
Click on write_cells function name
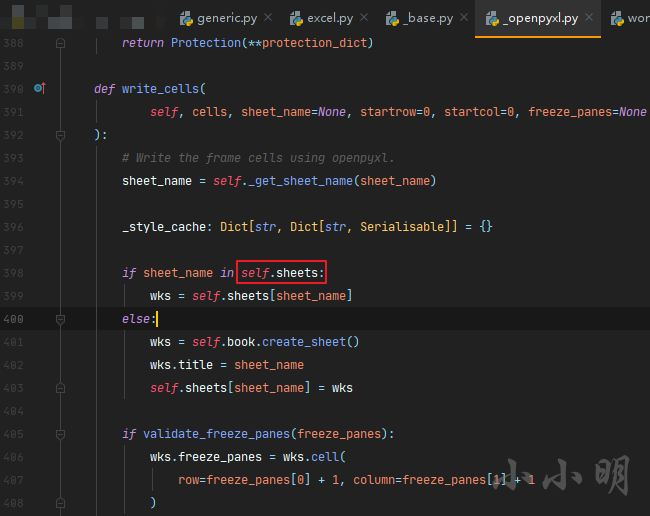tap(160, 89)
